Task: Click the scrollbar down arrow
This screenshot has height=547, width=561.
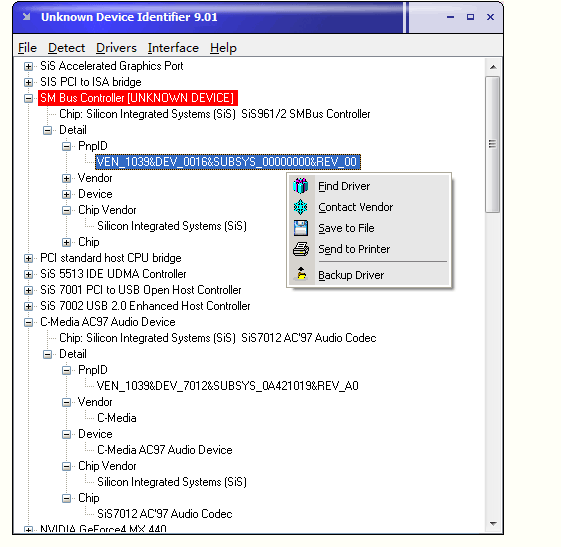Action: pos(493,523)
